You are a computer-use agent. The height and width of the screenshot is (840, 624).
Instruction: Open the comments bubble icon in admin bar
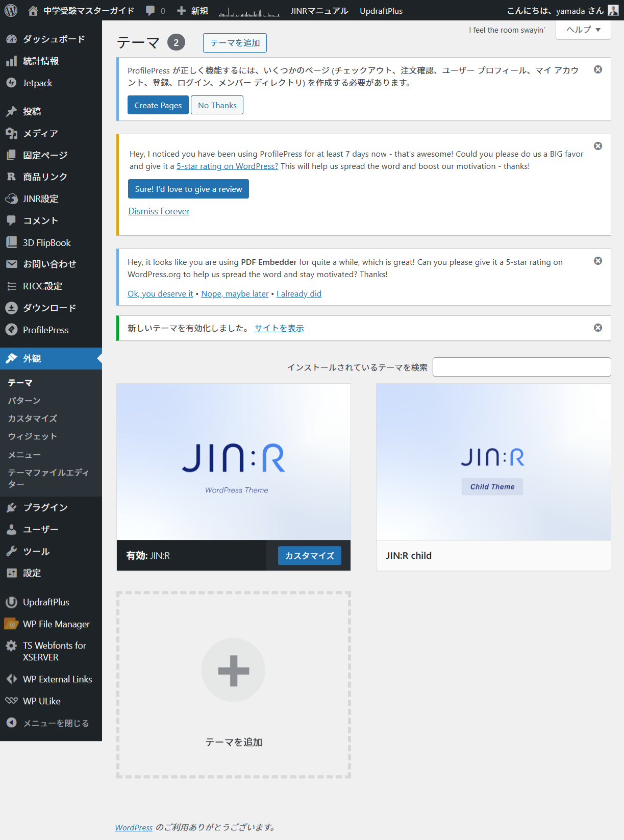(151, 11)
